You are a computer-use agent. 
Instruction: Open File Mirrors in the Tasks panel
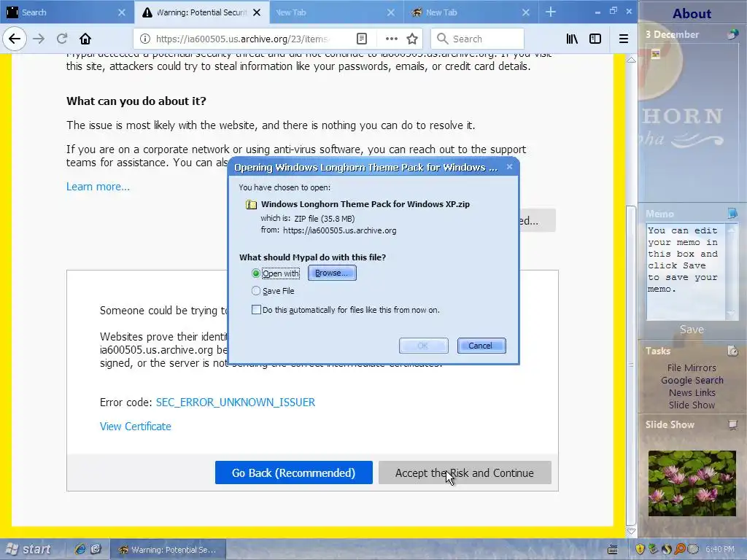692,367
